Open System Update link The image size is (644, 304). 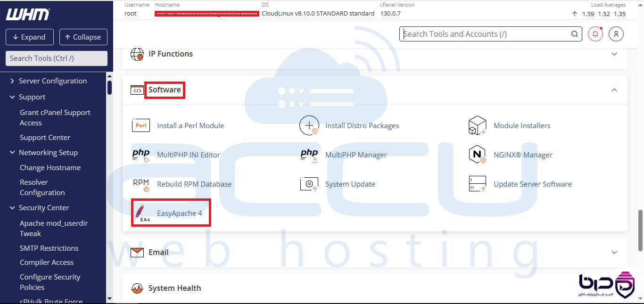[x=350, y=184]
